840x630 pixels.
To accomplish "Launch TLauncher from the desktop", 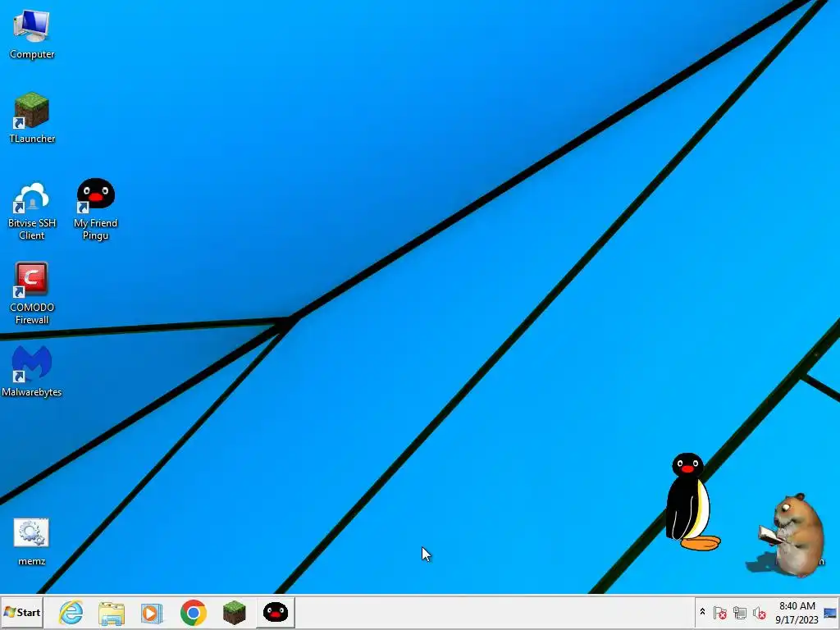I will click(x=32, y=118).
